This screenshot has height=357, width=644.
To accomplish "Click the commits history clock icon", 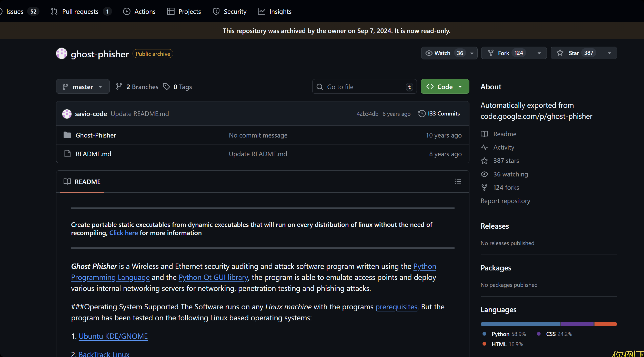I will [422, 113].
